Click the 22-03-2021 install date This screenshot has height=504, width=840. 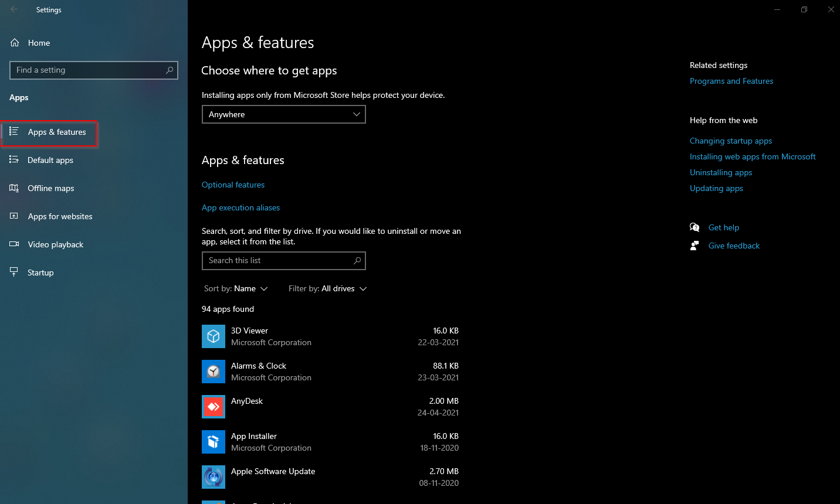438,342
